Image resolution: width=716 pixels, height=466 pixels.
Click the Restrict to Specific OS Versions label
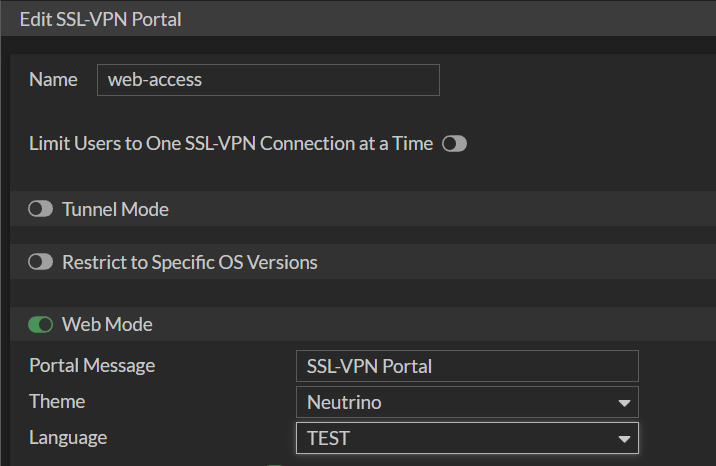tap(190, 263)
